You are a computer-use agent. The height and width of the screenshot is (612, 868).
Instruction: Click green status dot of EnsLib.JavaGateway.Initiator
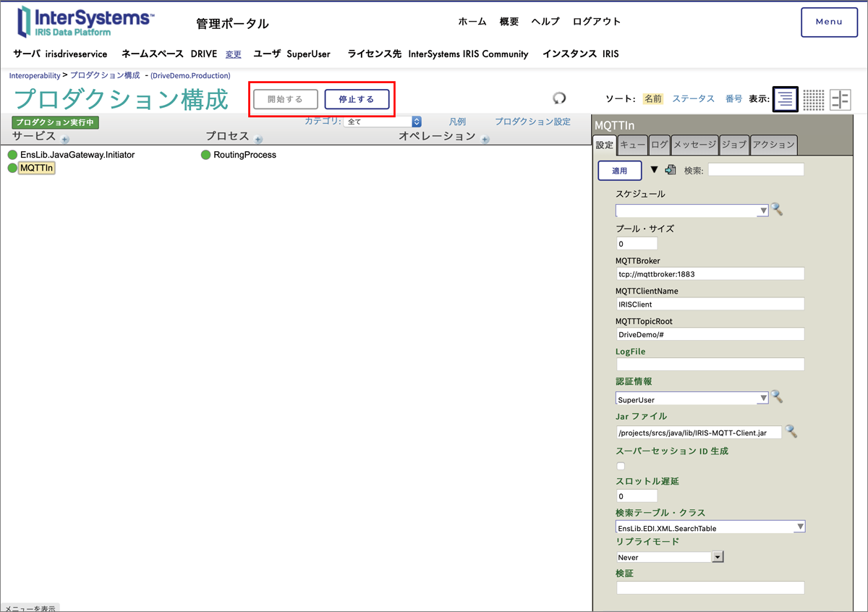(12, 155)
